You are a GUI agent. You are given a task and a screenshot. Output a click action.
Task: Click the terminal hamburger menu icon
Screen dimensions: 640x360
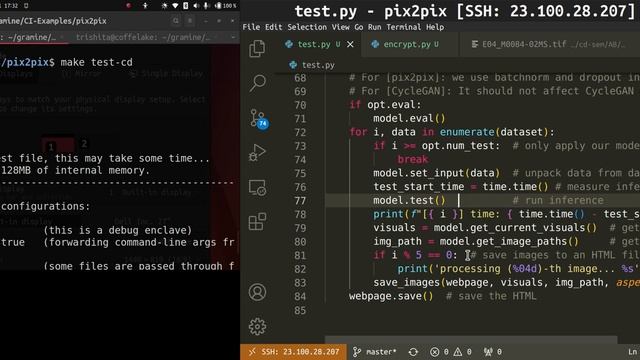click(190, 21)
